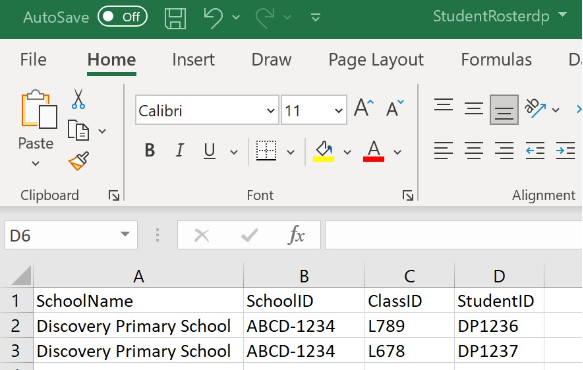Open Customize Quick Access Toolbar menu
Image resolution: width=583 pixels, height=370 pixels.
coord(316,17)
